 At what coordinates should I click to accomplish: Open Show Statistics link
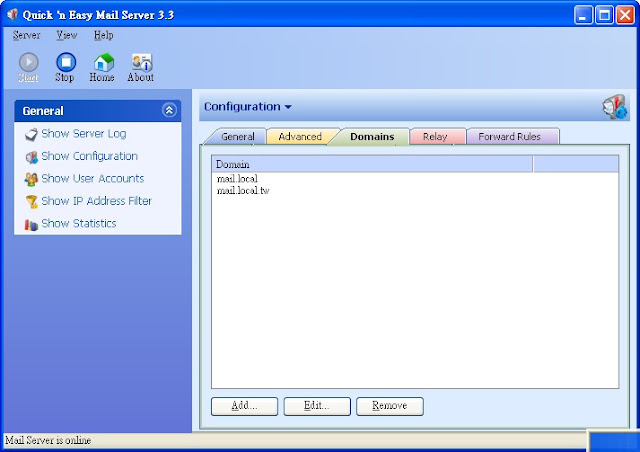[79, 224]
